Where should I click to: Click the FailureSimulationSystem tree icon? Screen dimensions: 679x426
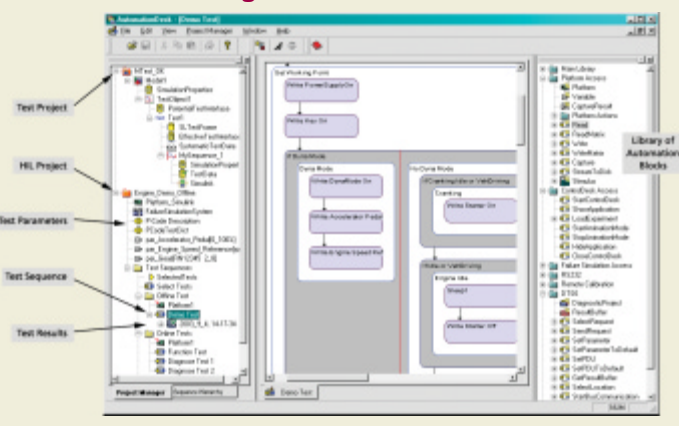[x=138, y=212]
